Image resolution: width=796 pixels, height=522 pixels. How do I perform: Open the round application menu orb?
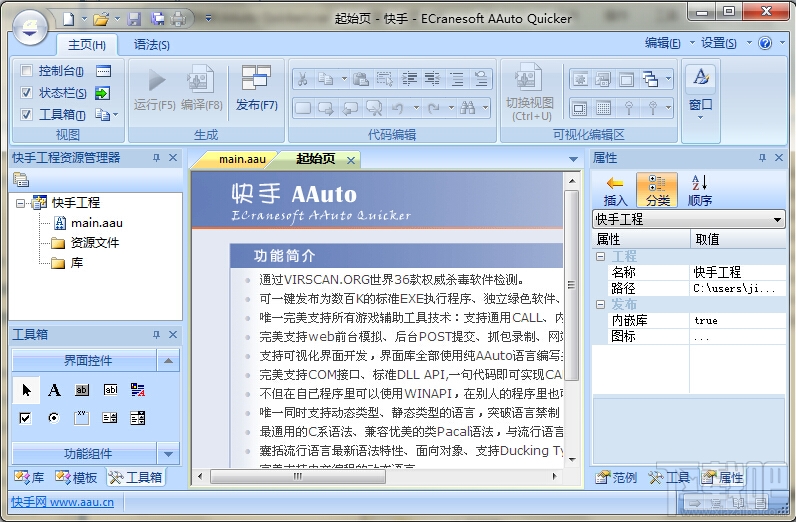[x=30, y=26]
